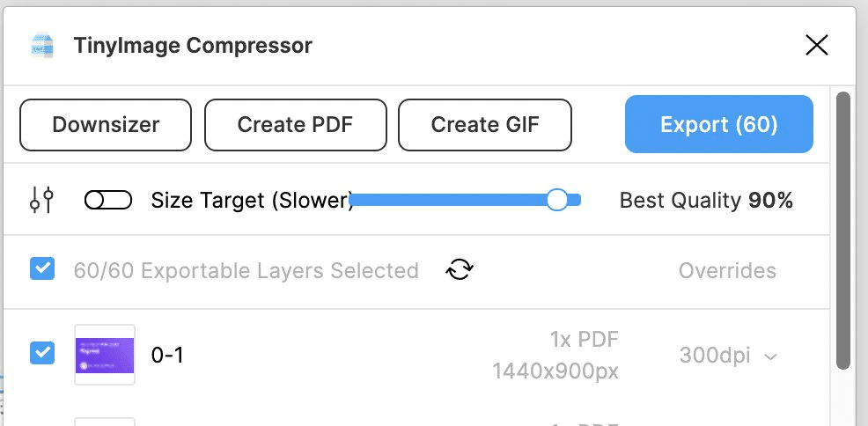Close the TinyImage Compressor panel
This screenshot has width=868, height=426.
[817, 45]
